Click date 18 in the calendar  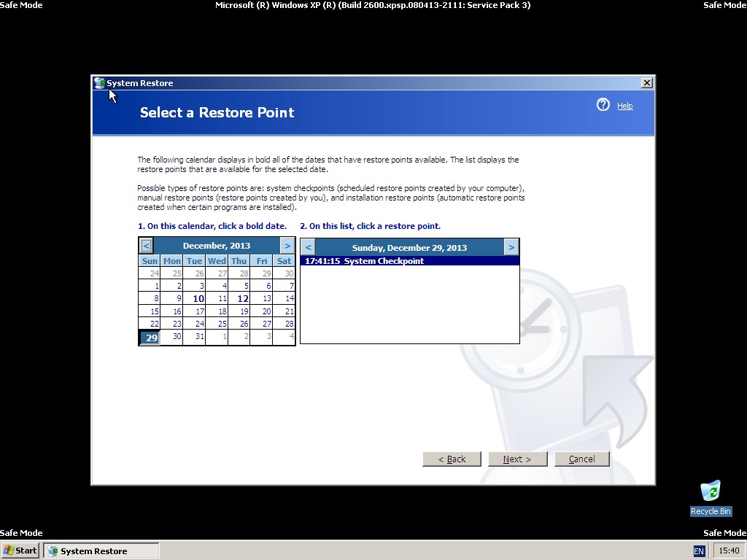217,311
